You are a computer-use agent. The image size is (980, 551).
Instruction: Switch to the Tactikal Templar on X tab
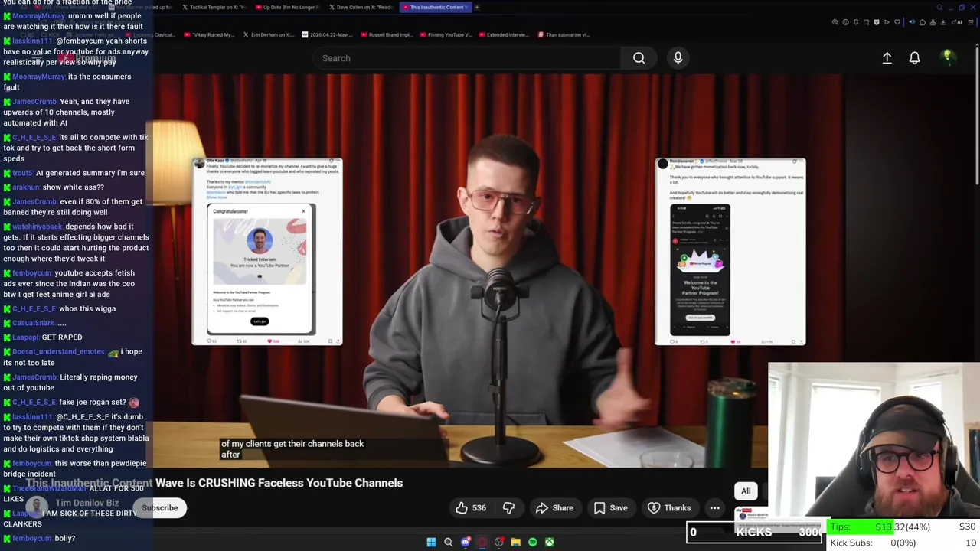click(216, 7)
